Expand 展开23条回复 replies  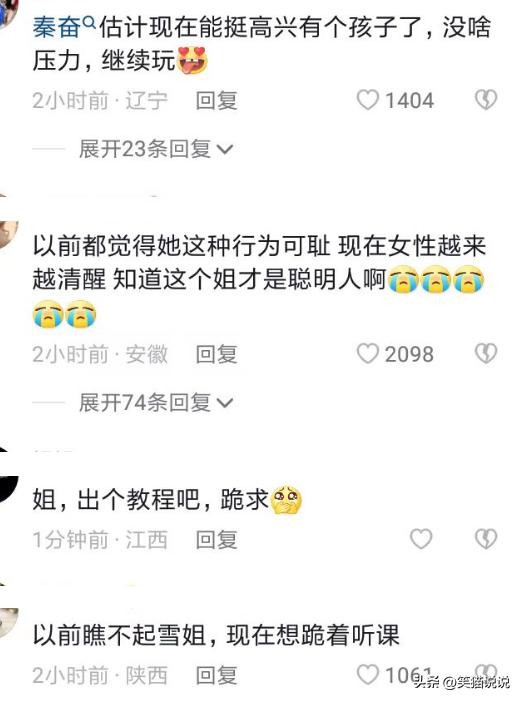(x=156, y=149)
